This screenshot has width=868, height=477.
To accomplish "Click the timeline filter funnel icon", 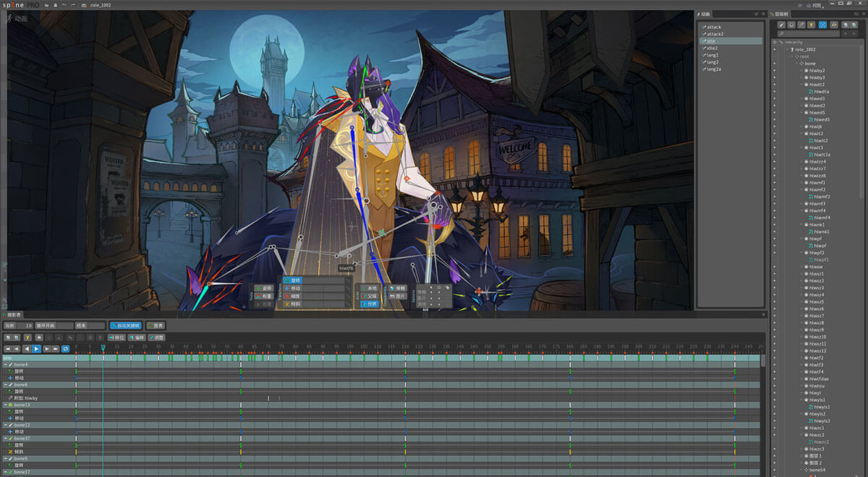I will coord(28,338).
